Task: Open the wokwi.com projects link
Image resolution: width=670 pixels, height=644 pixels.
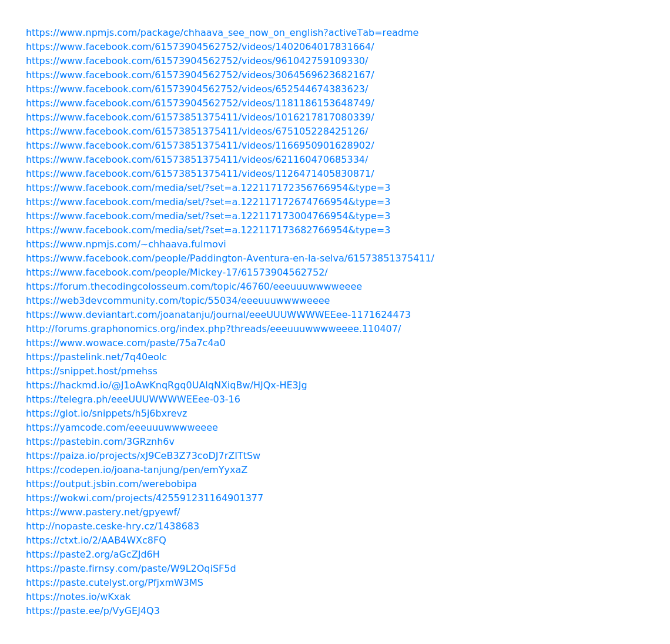Action: (x=145, y=498)
